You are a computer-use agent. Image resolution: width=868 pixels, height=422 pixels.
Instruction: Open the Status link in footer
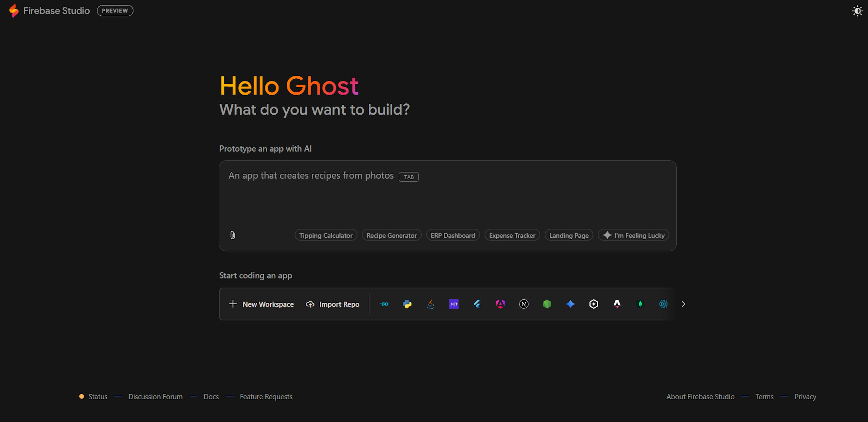tap(98, 397)
